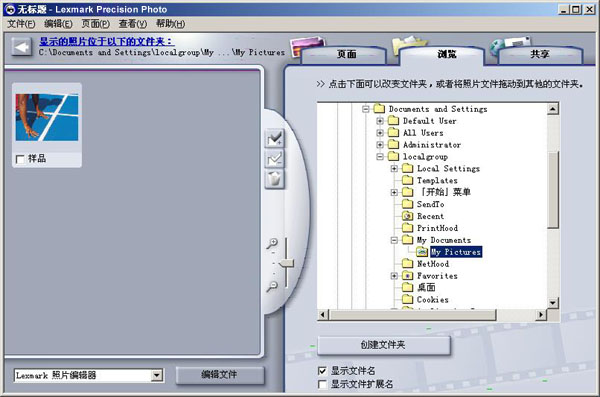Open the Lexmark 照片编辑器 dropdown
Image resolution: width=600 pixels, height=397 pixels.
tap(156, 375)
